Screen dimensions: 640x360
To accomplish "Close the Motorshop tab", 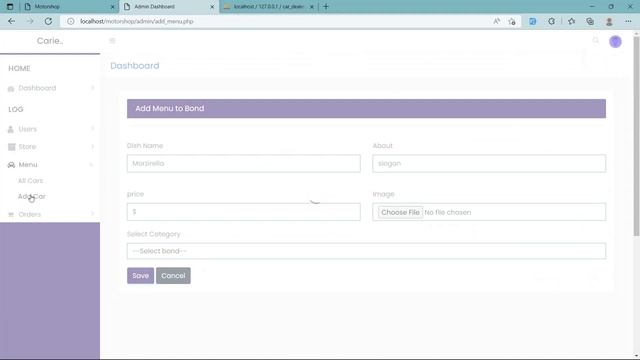I will (x=113, y=7).
